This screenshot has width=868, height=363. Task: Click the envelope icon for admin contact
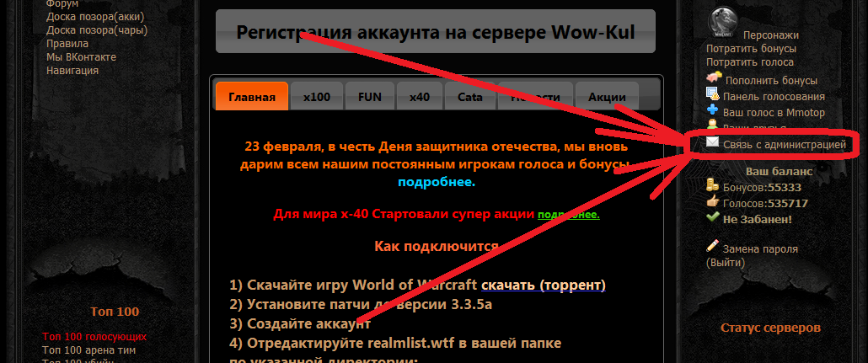(x=712, y=143)
